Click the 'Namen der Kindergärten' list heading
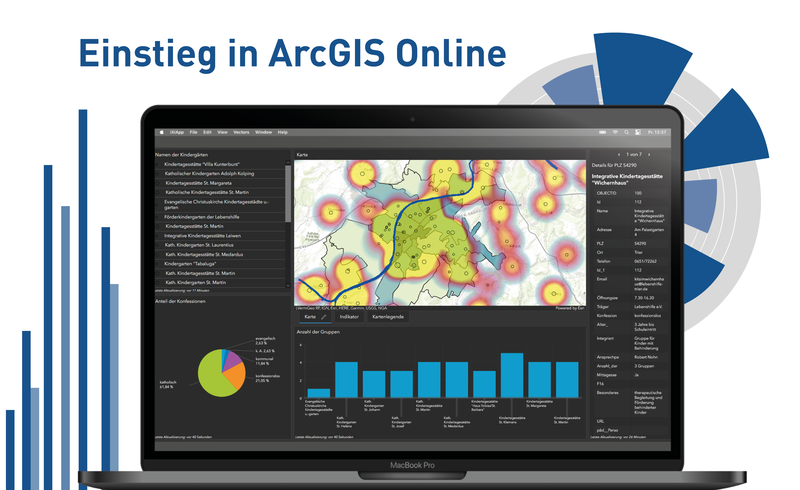 [x=181, y=155]
